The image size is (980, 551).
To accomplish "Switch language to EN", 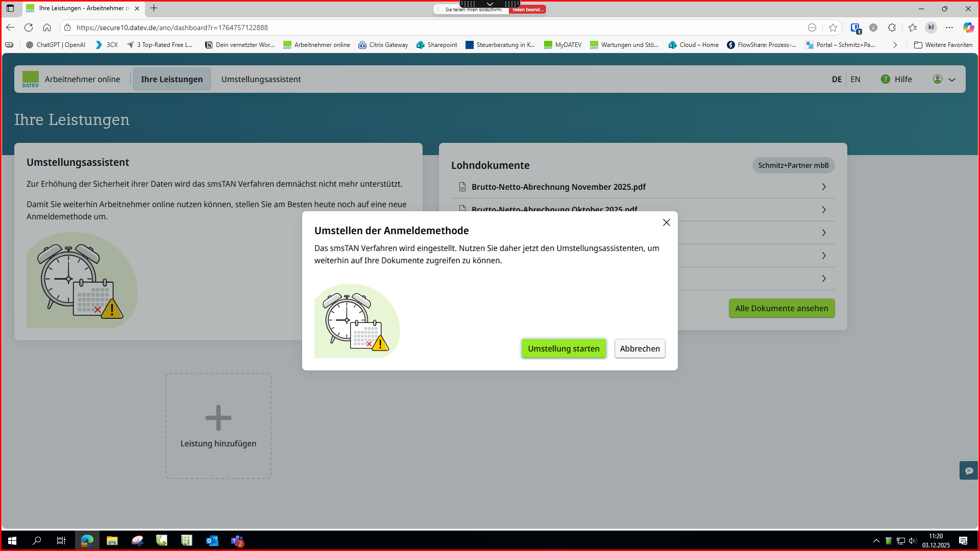I will point(855,79).
